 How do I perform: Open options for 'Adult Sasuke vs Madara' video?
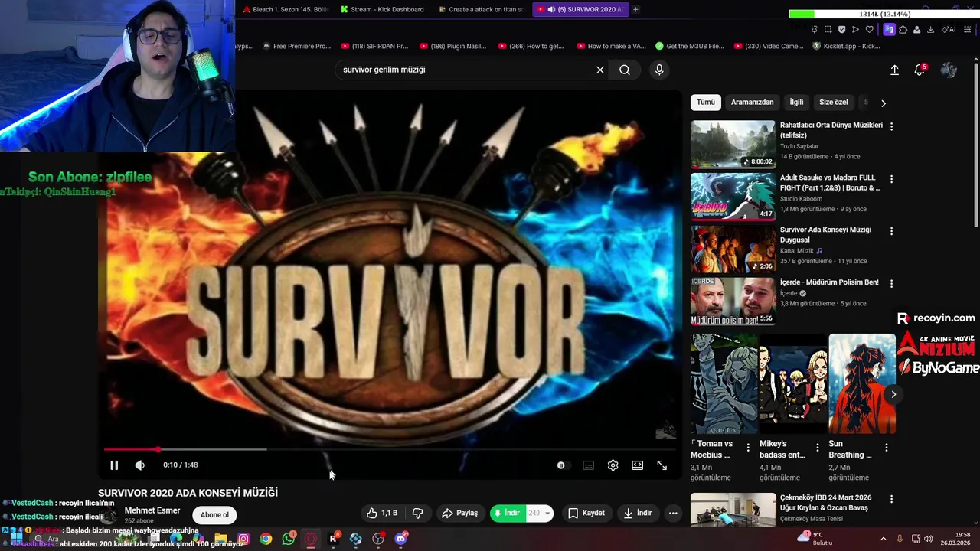coord(891,178)
